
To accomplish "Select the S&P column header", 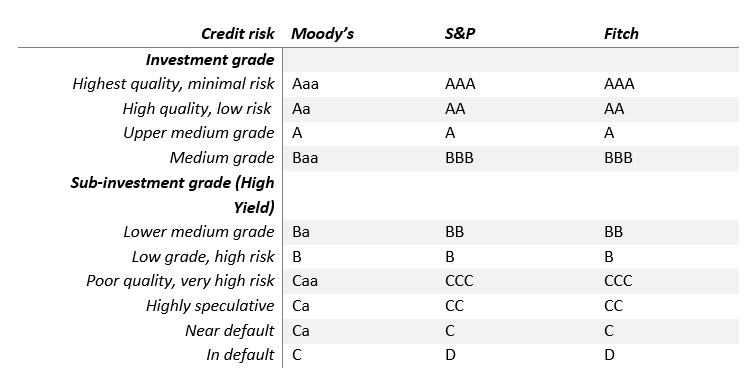I will [460, 33].
